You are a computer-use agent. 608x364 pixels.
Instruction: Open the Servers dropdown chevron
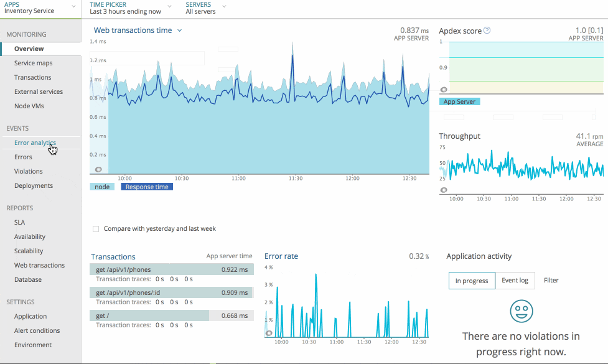pos(224,7)
